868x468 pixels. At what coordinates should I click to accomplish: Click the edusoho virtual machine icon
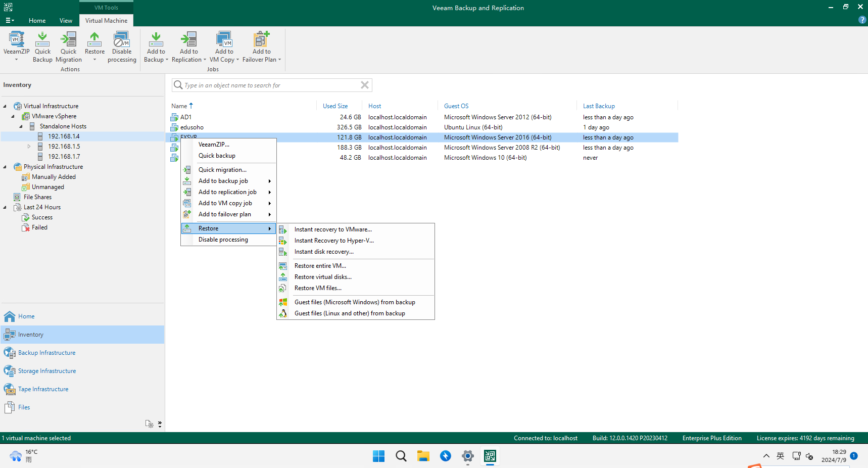174,127
